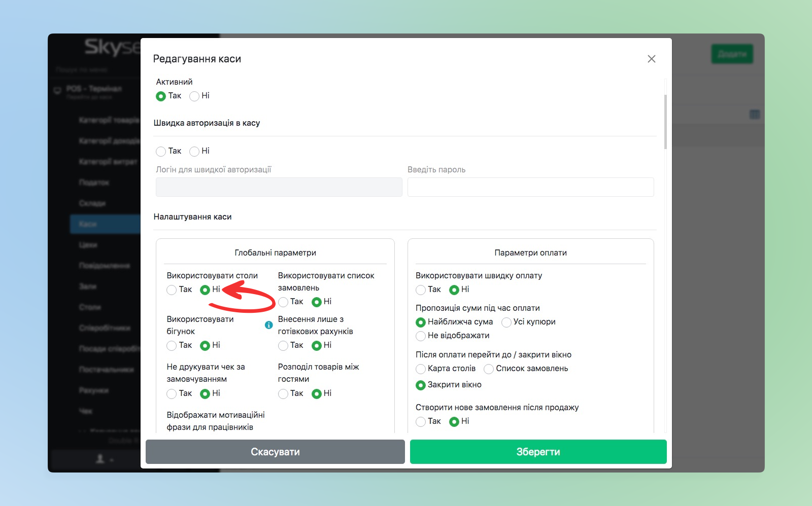Select Так for Швидка авторизація в касу
The height and width of the screenshot is (506, 812).
(161, 152)
